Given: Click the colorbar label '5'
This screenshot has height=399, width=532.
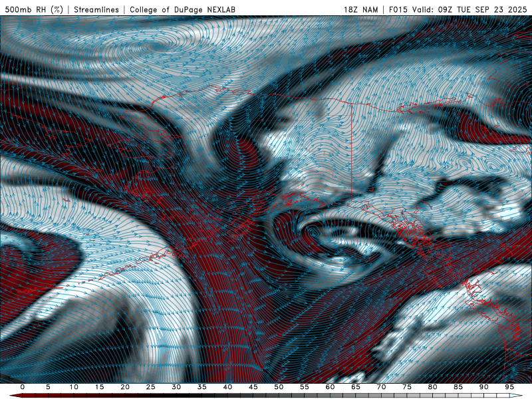Looking at the screenshot, I should pos(48,387).
